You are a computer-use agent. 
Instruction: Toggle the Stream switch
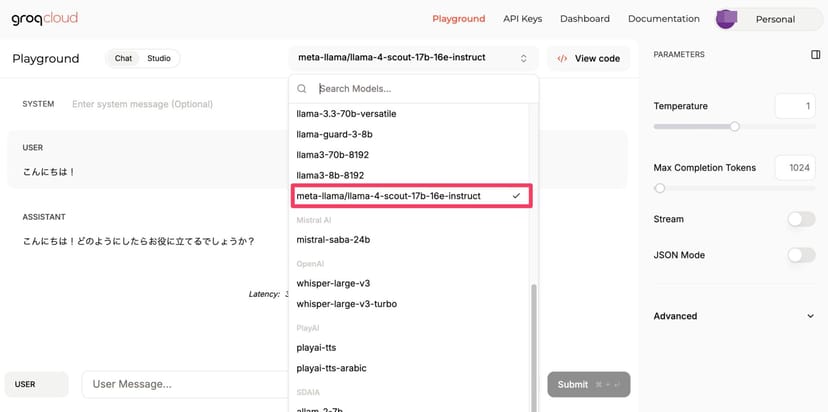801,219
